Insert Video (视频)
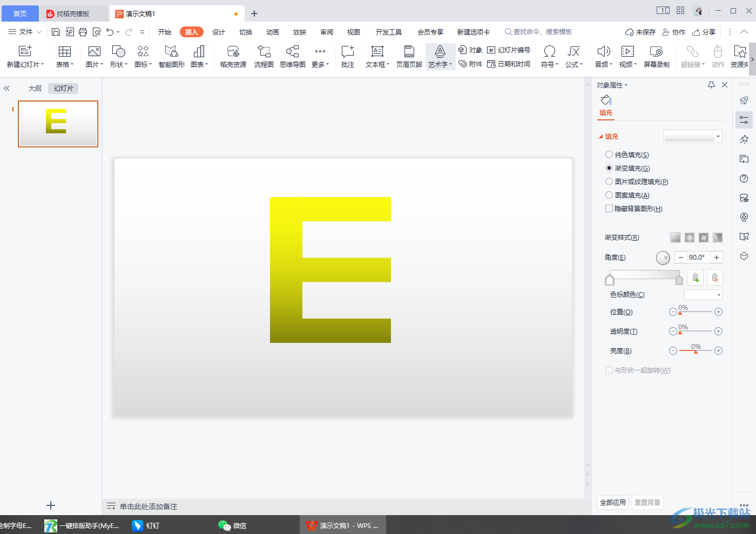756x534 pixels. [628, 57]
